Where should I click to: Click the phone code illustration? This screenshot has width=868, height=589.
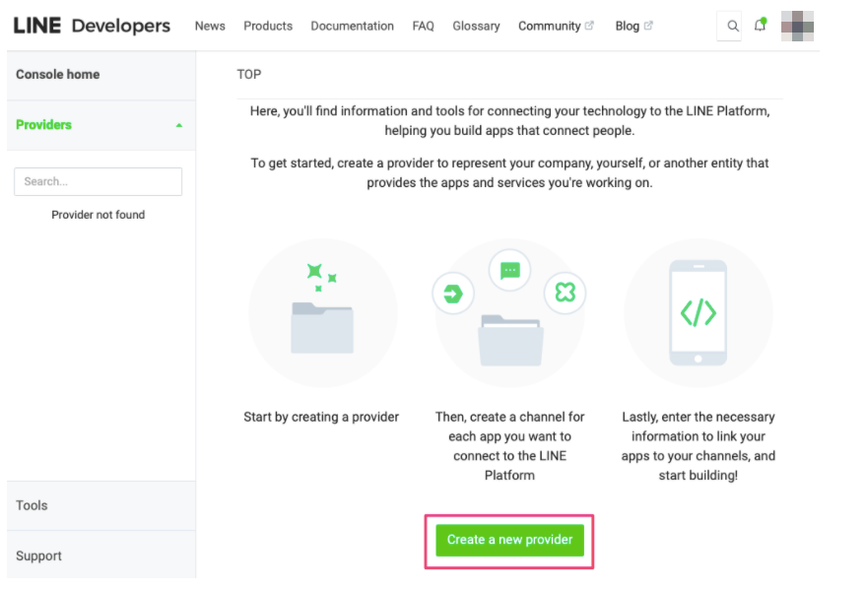pyautogui.click(x=699, y=313)
